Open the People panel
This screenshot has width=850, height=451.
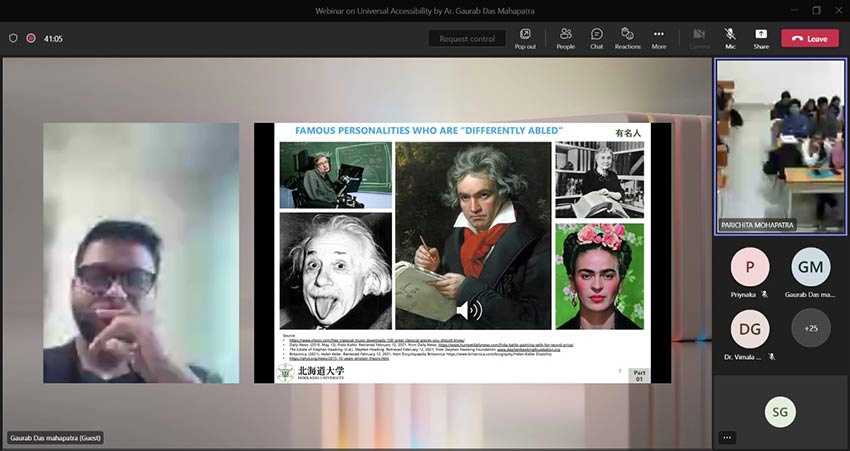565,38
